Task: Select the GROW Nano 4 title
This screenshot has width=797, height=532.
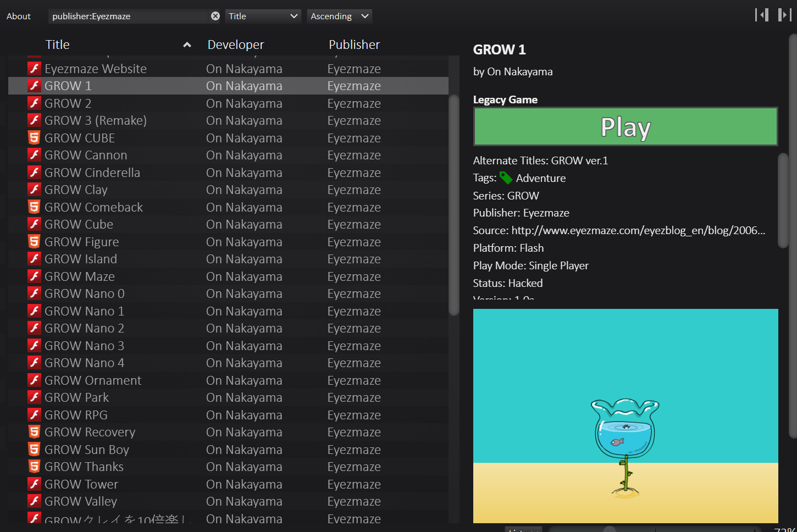Action: [x=84, y=363]
